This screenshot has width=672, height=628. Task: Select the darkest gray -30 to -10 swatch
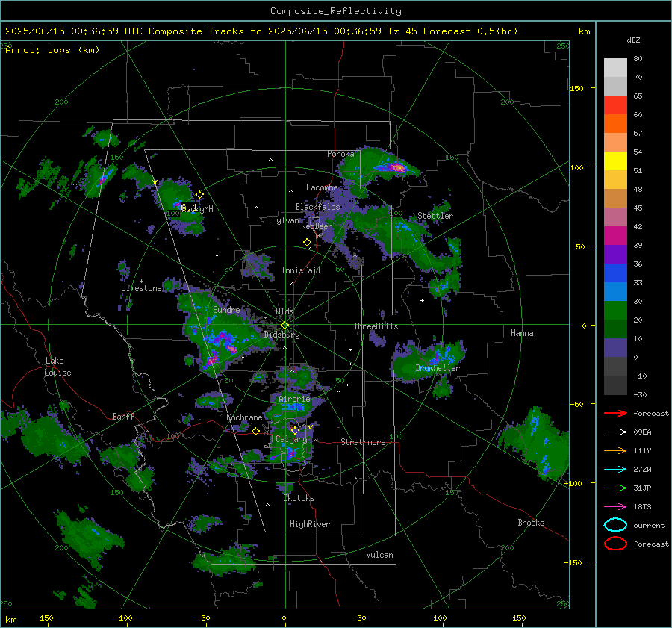(x=615, y=385)
